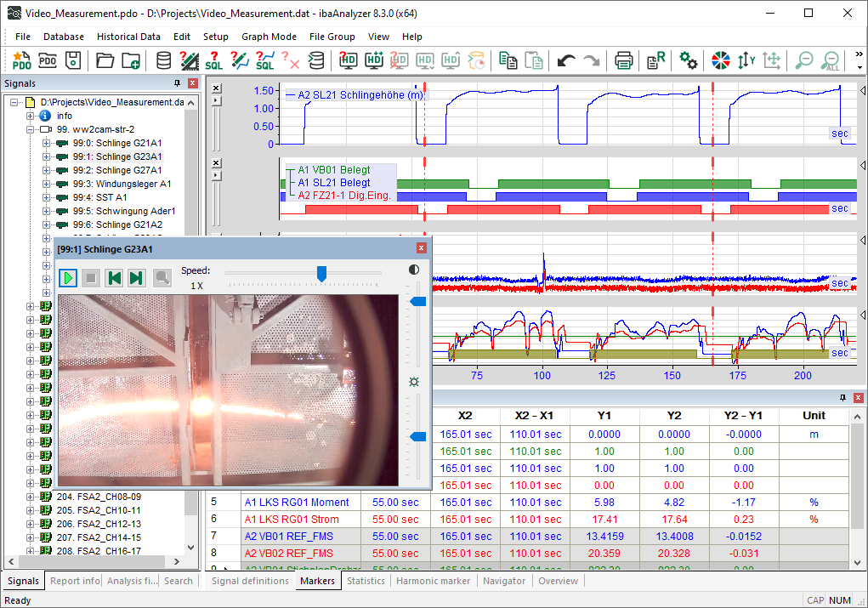
Task: Switch to the Statistics tab
Action: tap(366, 581)
